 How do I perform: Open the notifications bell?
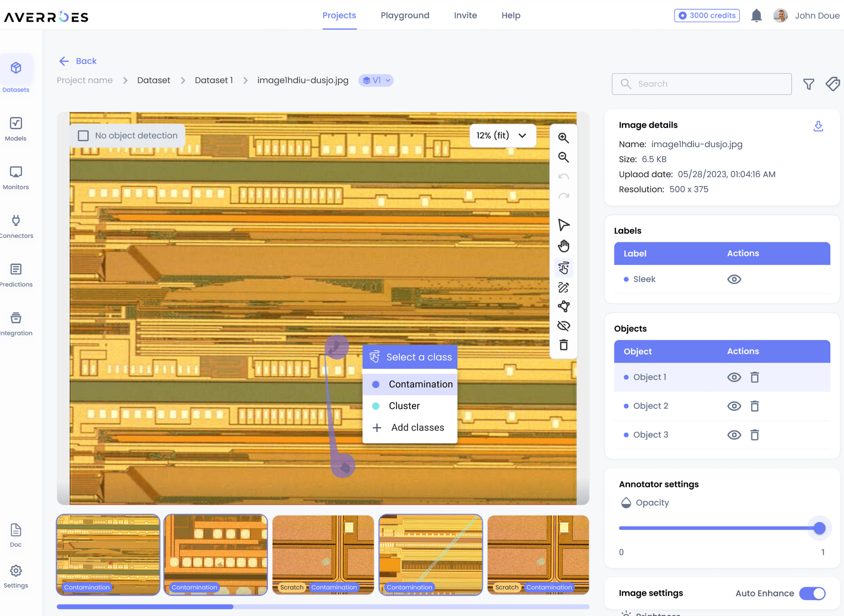click(x=756, y=16)
